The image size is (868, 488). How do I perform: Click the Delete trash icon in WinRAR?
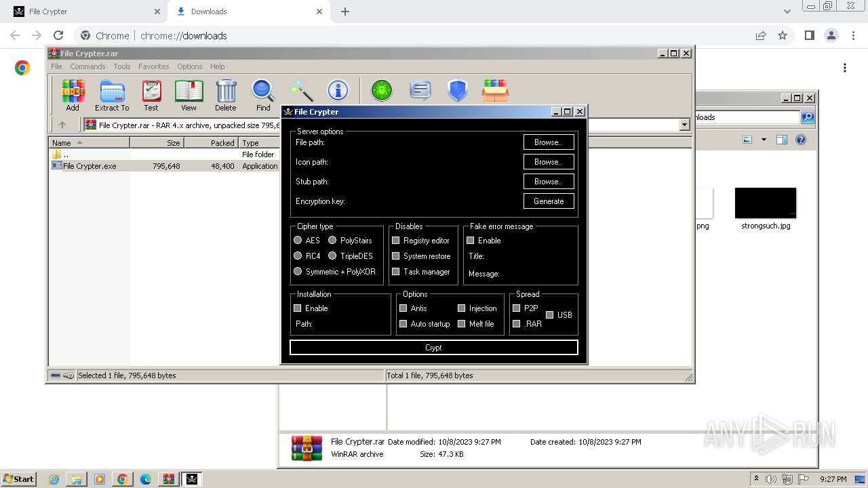pos(226,95)
